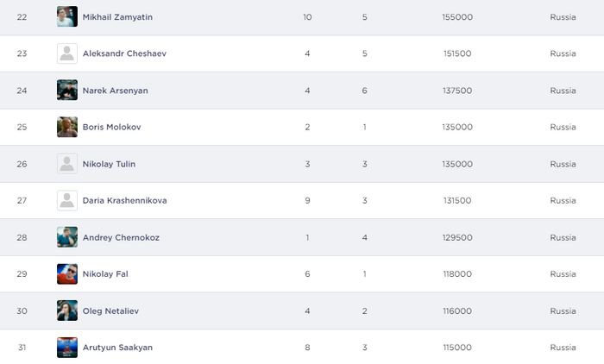Click Aleksandr Cheshaev's placeholder avatar icon
This screenshot has height=364, width=604.
tap(67, 53)
